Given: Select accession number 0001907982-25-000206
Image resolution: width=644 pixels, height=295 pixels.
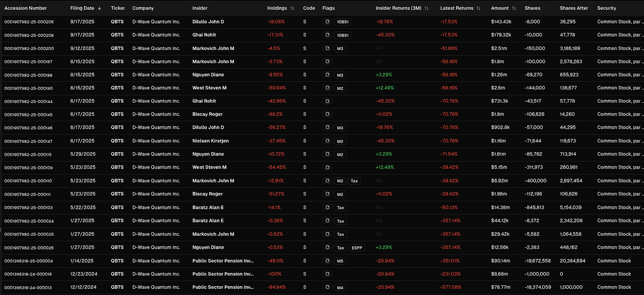Looking at the screenshot, I should click(x=29, y=22).
